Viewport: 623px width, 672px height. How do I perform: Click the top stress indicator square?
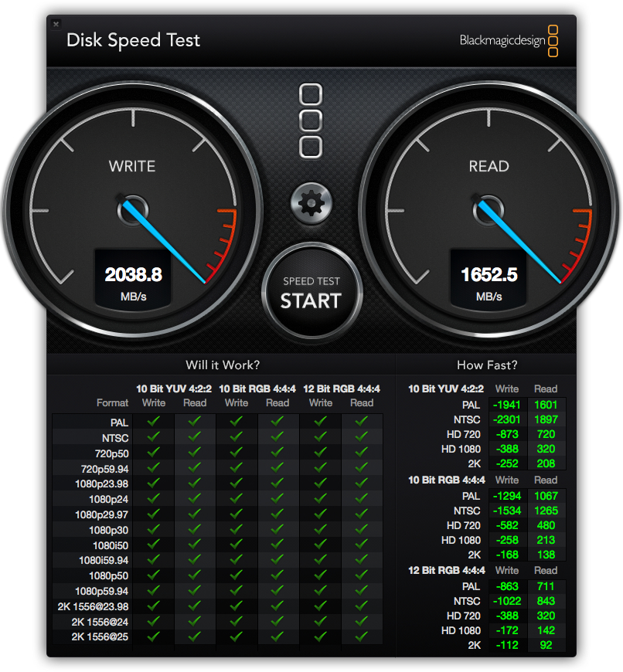(x=311, y=95)
